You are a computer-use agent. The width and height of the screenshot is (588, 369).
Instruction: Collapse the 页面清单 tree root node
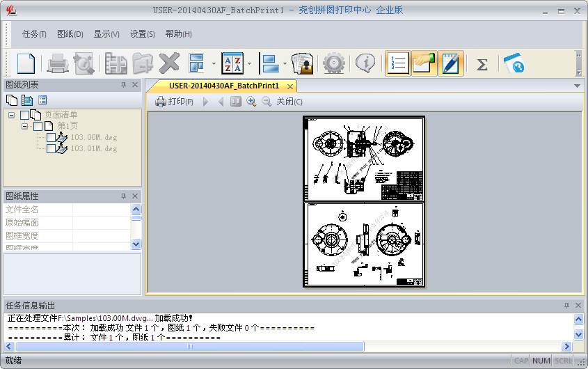[x=12, y=115]
